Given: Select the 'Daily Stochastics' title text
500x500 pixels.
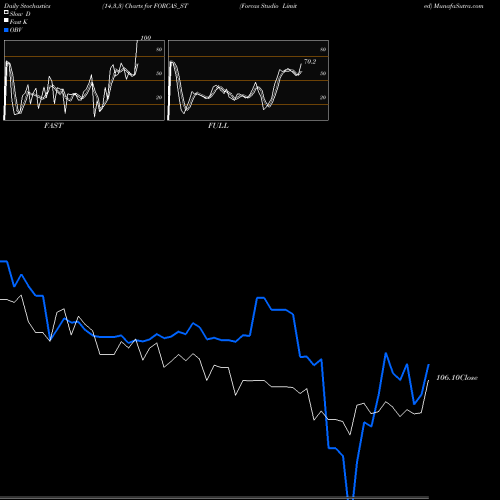Looking at the screenshot, I should pos(27,6).
